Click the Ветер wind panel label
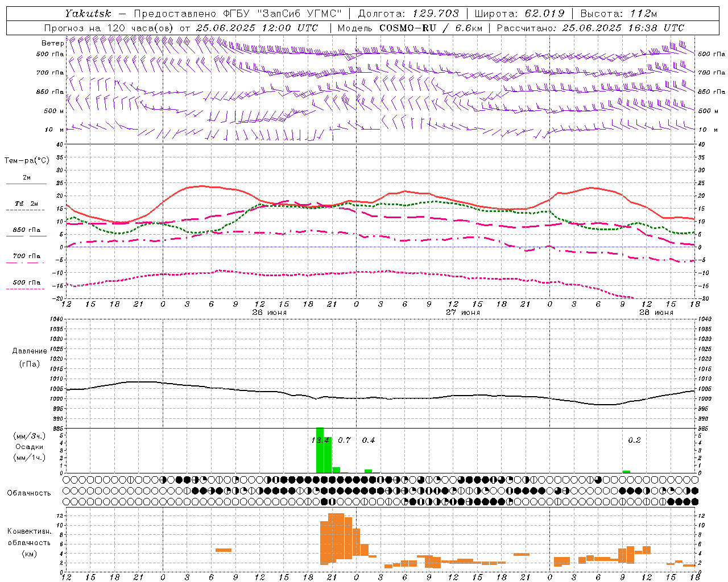The height and width of the screenshot is (582, 728). (x=52, y=43)
